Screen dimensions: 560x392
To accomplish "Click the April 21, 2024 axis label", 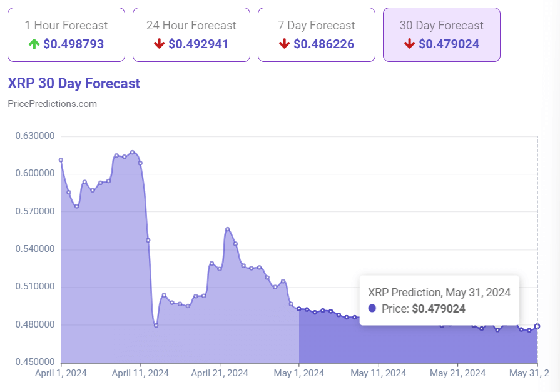I will (x=220, y=373).
